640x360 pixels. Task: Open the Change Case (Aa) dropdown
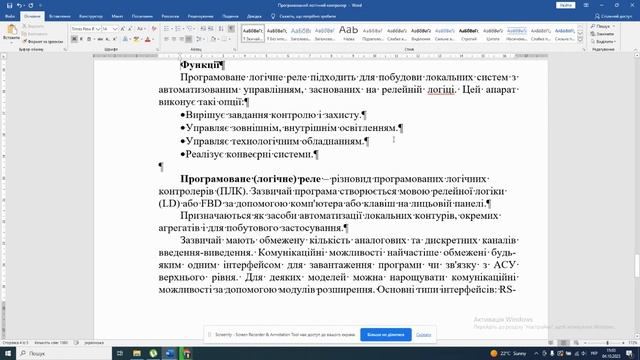[x=141, y=29]
